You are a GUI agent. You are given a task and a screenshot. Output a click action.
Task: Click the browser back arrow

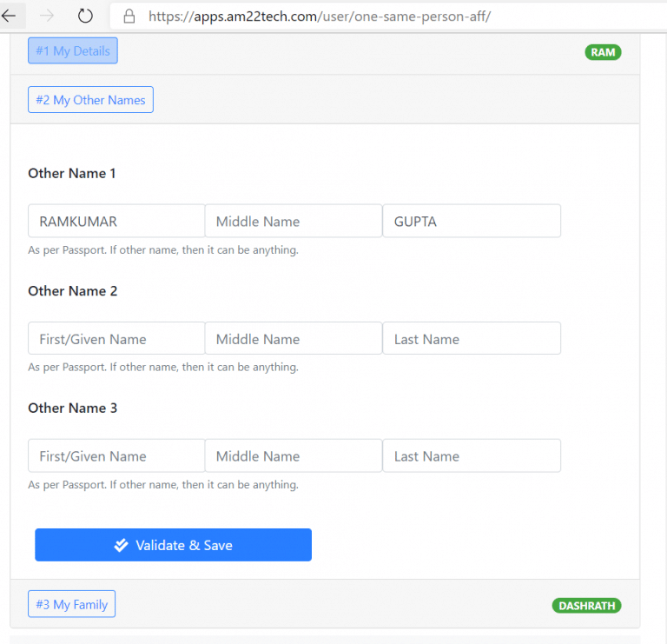[x=9, y=16]
